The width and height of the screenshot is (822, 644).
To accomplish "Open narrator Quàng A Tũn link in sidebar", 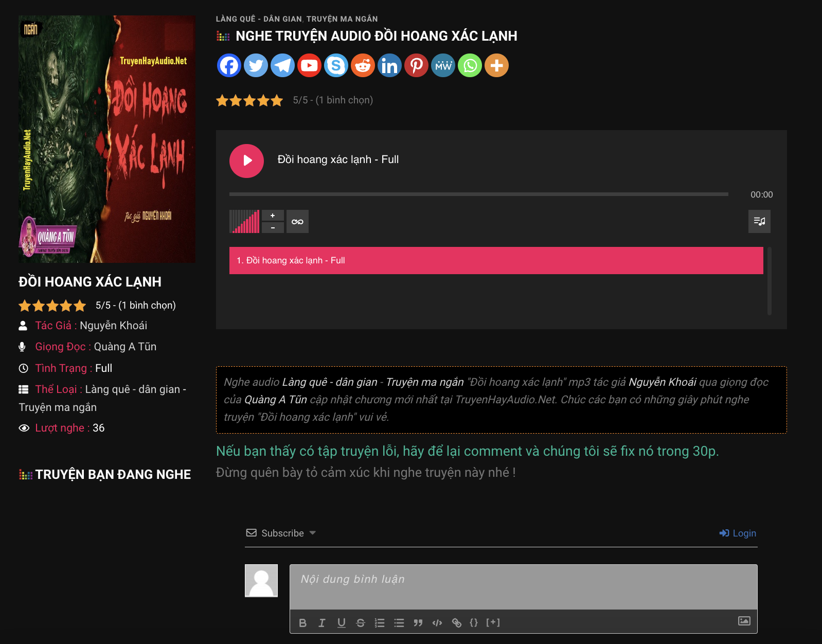I will [x=125, y=347].
